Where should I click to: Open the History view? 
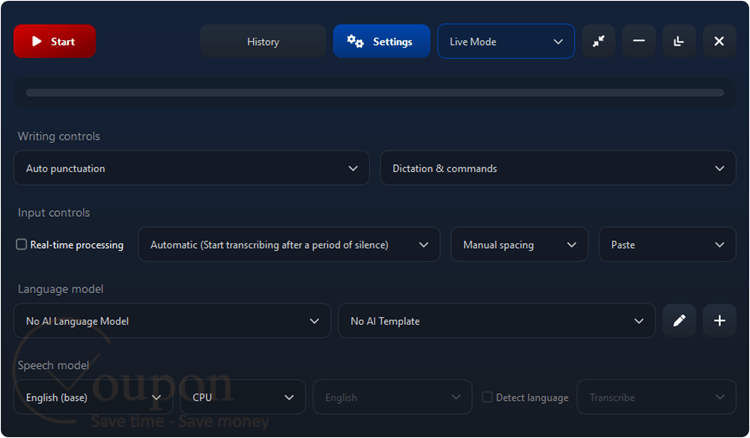[x=263, y=42]
